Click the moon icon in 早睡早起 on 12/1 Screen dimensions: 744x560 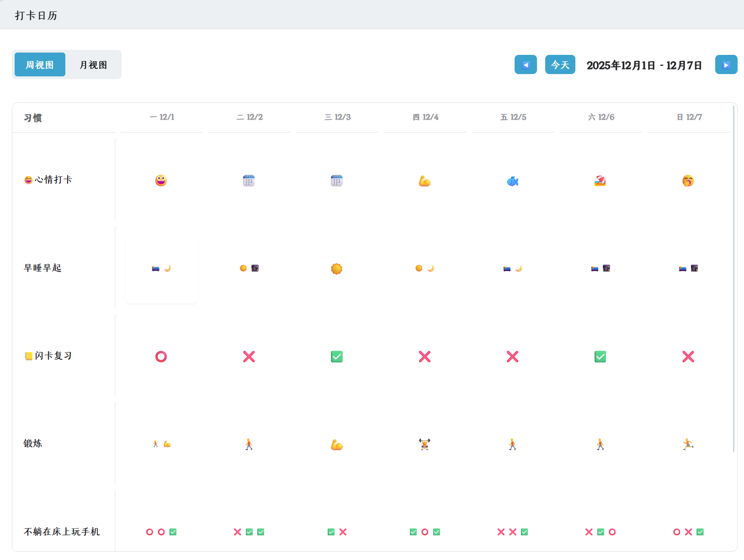pyautogui.click(x=168, y=268)
